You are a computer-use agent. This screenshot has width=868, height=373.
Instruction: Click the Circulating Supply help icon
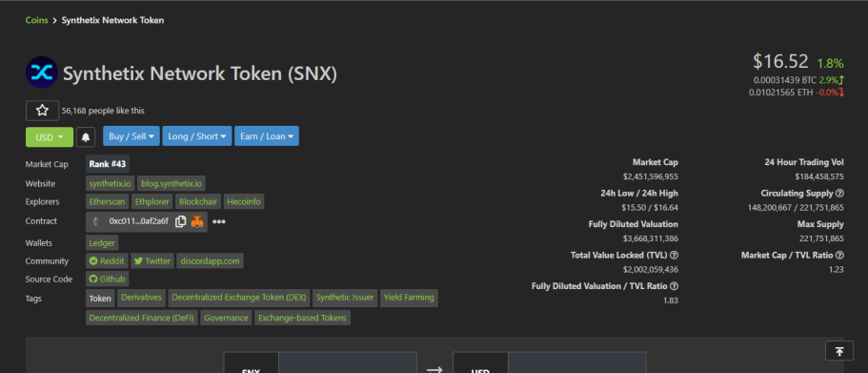839,194
